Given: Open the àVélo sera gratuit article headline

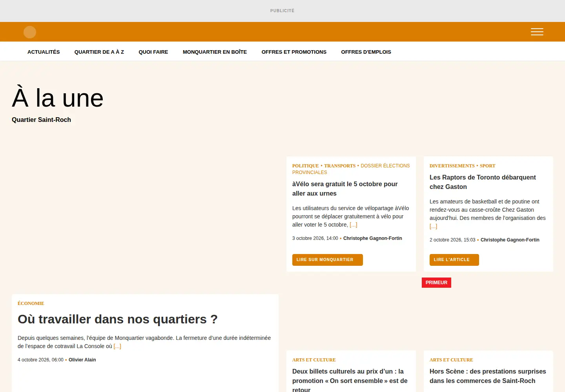Looking at the screenshot, I should click(345, 189).
